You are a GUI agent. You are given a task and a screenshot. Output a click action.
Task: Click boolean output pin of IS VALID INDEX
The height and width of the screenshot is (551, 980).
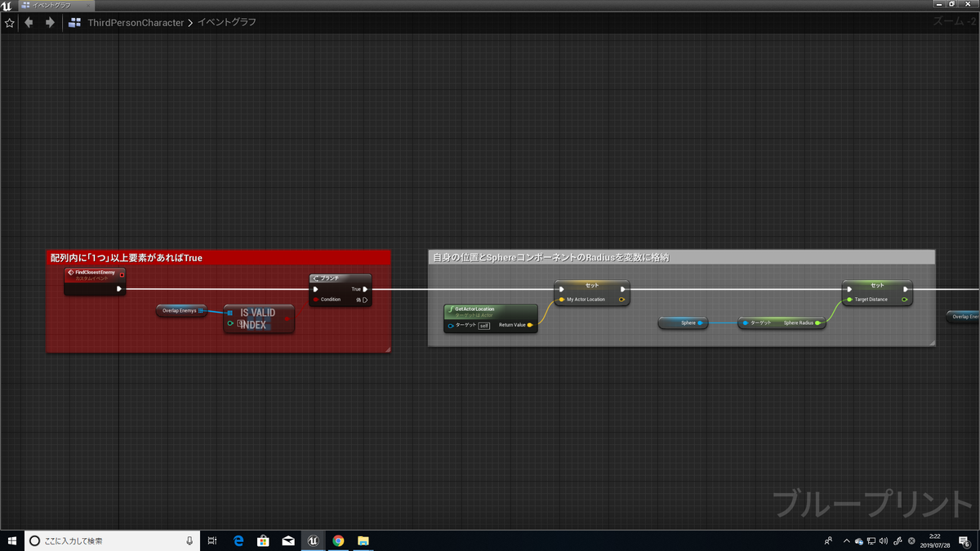287,318
